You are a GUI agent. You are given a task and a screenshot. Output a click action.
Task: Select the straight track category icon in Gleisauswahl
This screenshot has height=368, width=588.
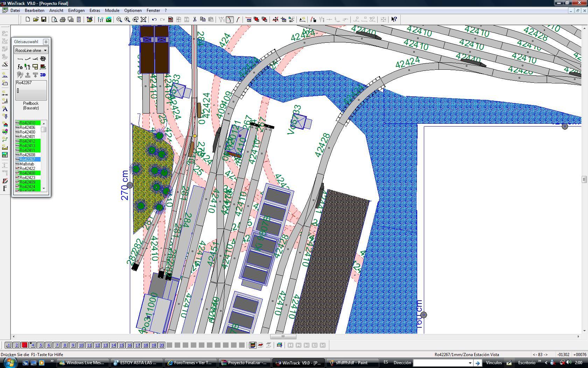[x=20, y=59]
